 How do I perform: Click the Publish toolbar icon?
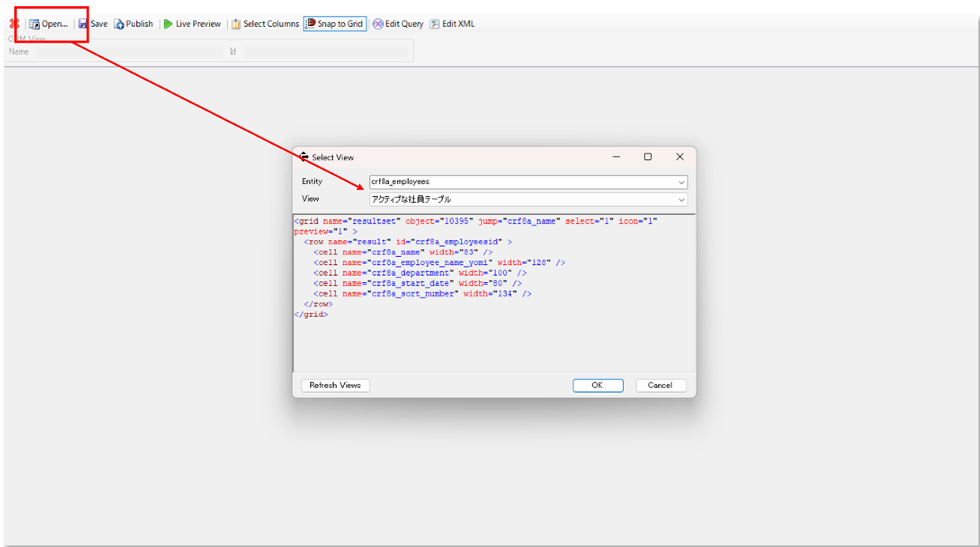[119, 24]
